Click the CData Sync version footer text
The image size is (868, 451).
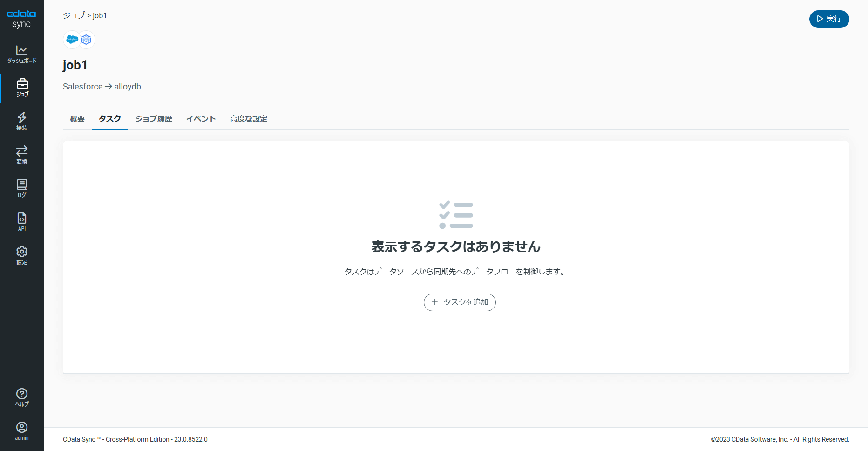tap(135, 439)
